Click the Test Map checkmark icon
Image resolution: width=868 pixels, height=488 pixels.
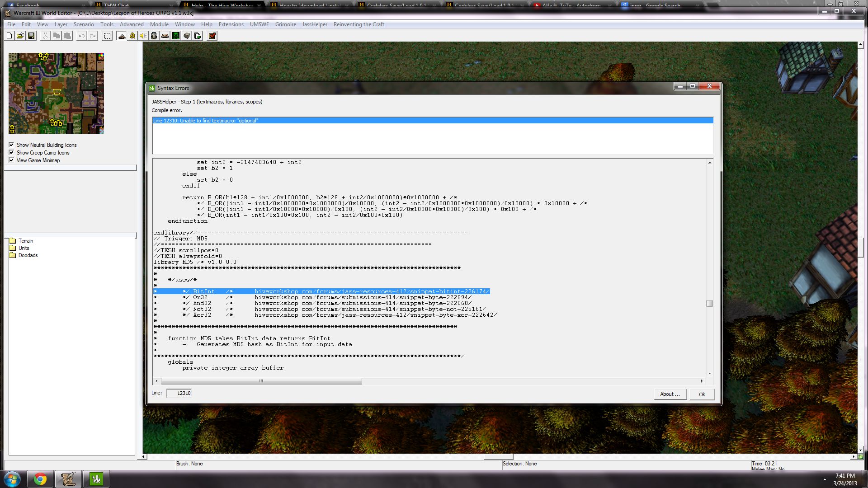tap(212, 36)
